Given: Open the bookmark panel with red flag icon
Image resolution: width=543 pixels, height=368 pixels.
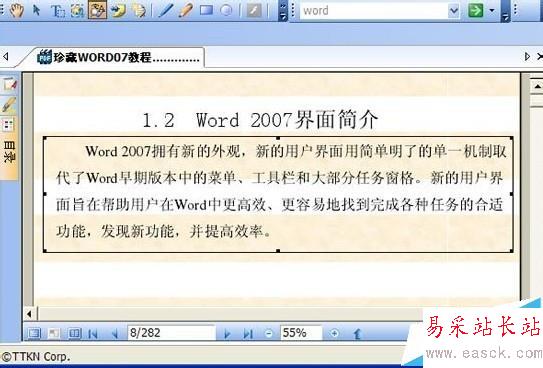Looking at the screenshot, I should tap(9, 84).
